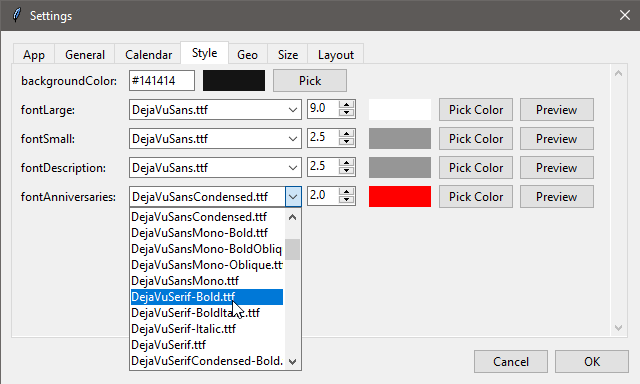Viewport: 640px width, 384px height.
Task: Click the feather icon in title bar
Action: (17, 15)
